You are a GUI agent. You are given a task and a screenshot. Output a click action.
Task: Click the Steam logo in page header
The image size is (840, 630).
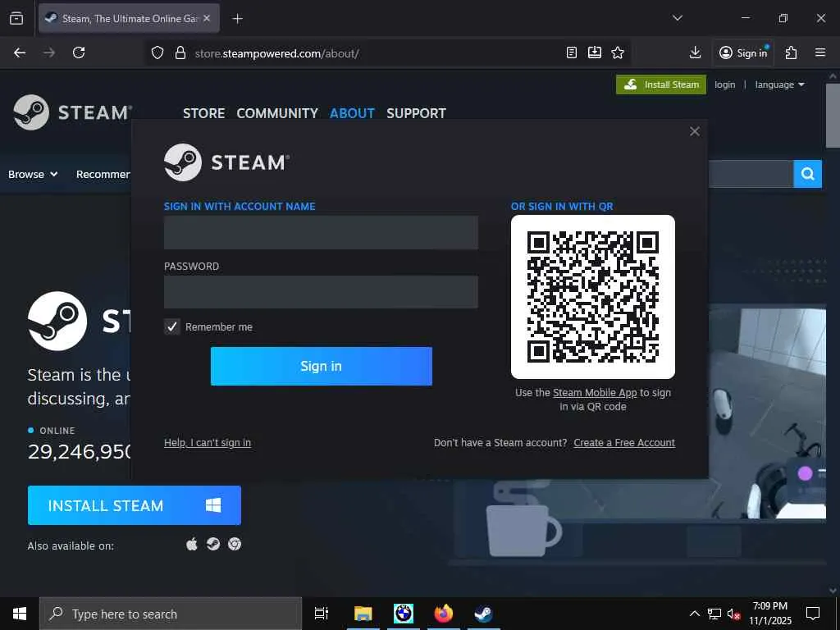tap(72, 112)
